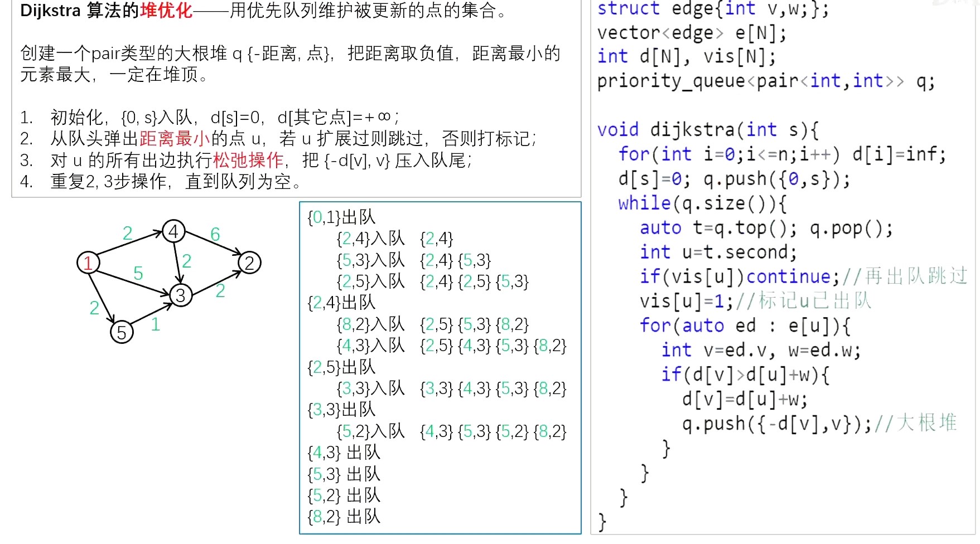Click trace line {5,2} 出队
The height and width of the screenshot is (544, 980).
point(344,495)
